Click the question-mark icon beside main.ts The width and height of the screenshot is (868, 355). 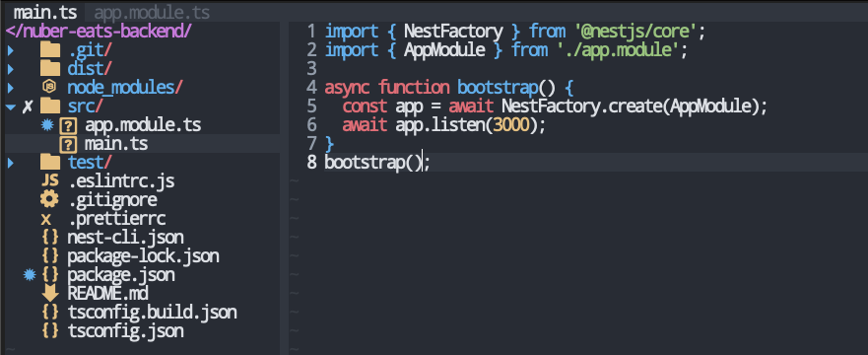tap(68, 145)
